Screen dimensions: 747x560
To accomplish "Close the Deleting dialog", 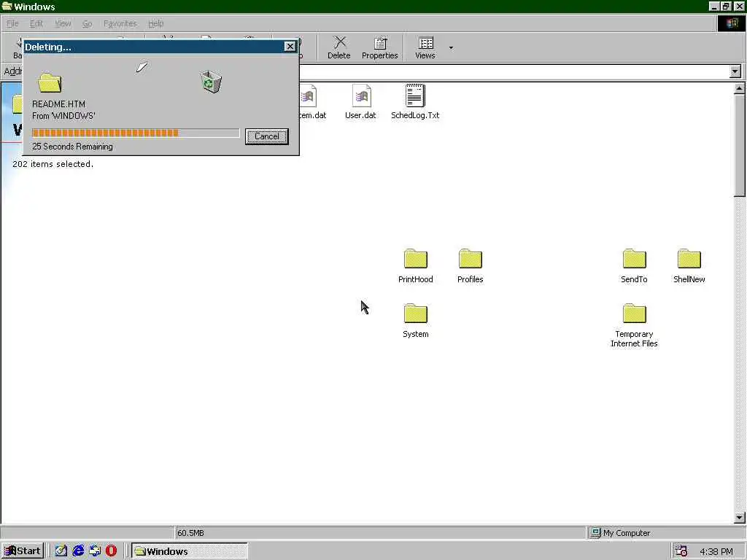I will (290, 46).
